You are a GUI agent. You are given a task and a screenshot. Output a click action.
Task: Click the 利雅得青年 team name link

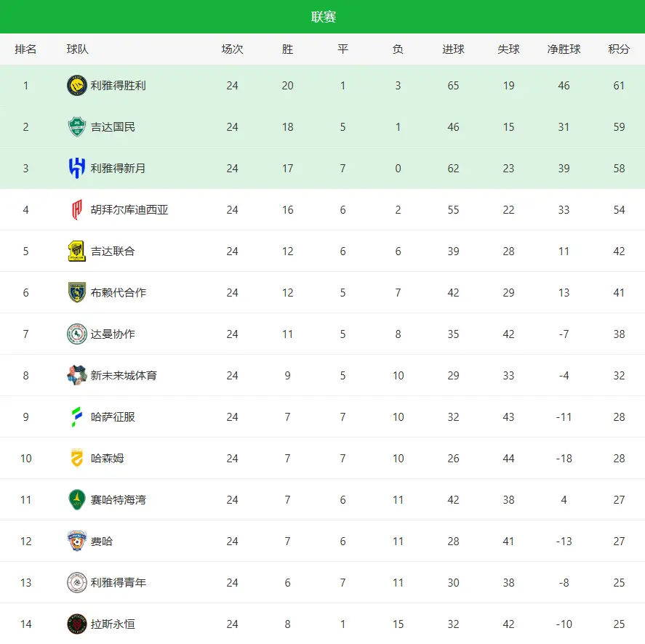[118, 583]
